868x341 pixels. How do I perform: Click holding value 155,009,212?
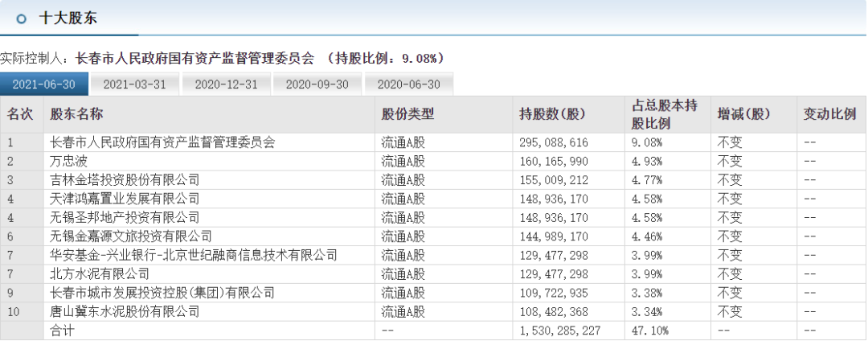coord(554,180)
